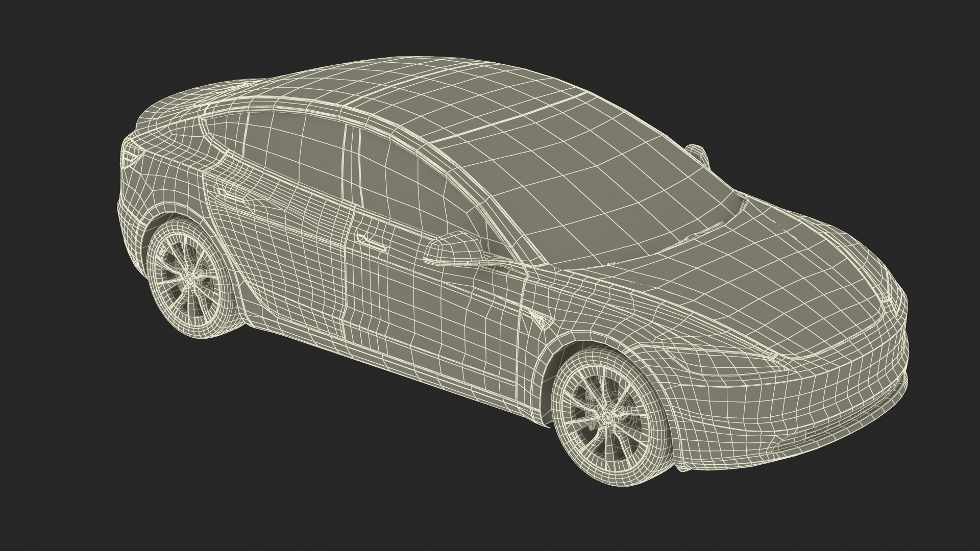The width and height of the screenshot is (980, 551).
Task: Click the rear wheel center hub
Action: pos(190,279)
